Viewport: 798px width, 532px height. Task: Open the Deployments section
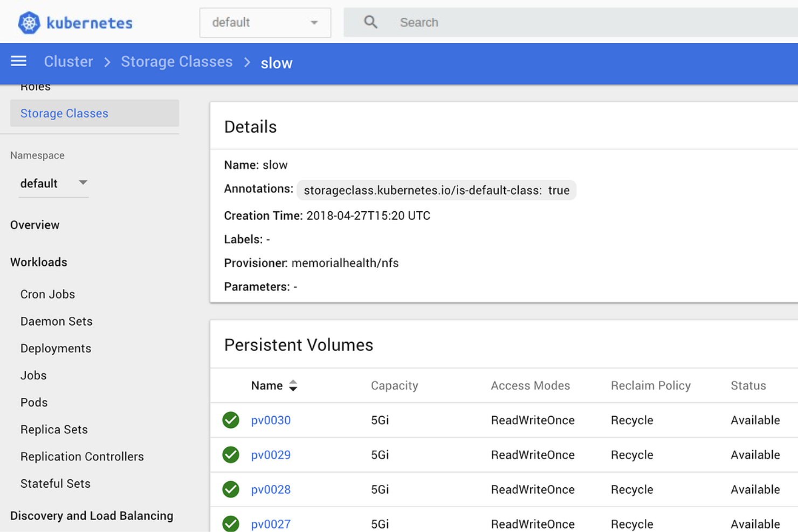[x=56, y=348]
